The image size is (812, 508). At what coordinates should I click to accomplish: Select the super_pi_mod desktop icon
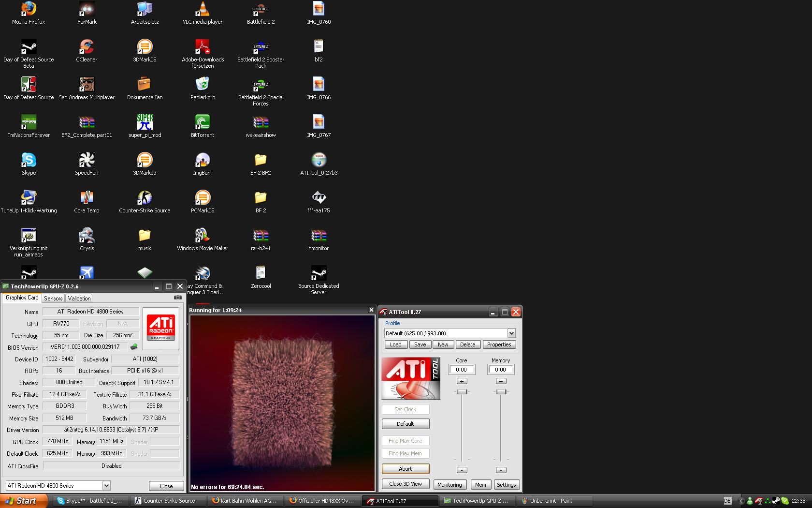point(145,126)
